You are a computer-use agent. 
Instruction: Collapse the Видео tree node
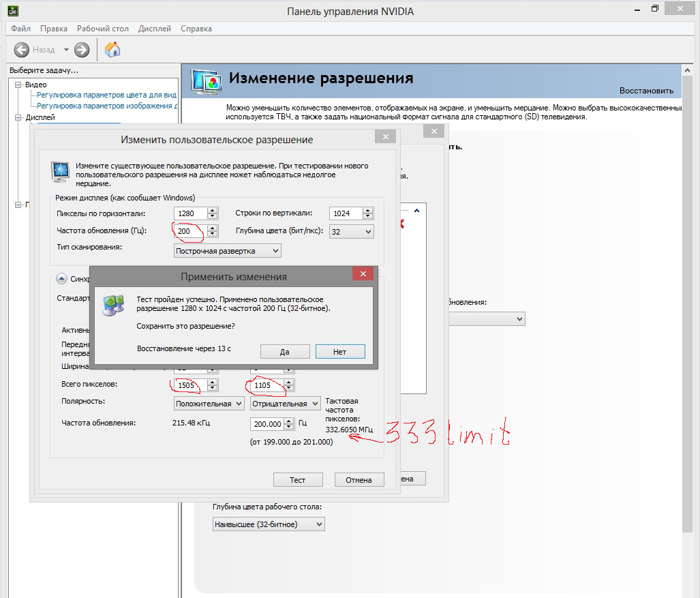(18, 85)
